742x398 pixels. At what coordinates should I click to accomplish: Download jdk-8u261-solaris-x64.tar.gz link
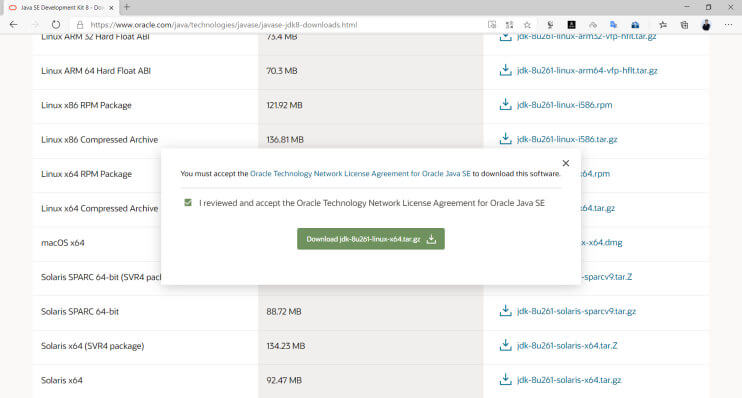pyautogui.click(x=569, y=380)
